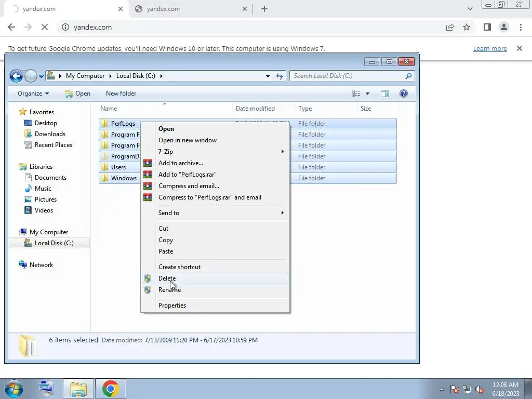532x399 pixels.
Task: Click the Explorer back arrow button
Action: point(16,76)
